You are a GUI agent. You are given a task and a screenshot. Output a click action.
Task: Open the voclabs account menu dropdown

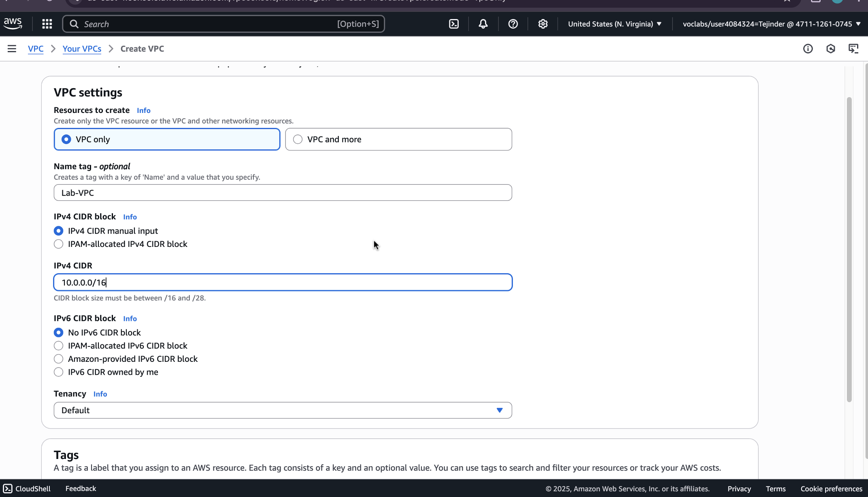(771, 24)
